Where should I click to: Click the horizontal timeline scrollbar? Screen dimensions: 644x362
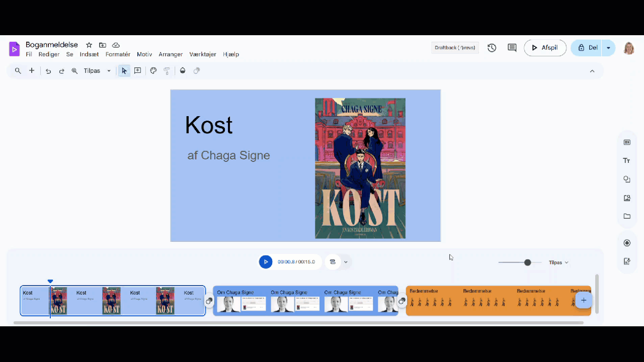[298, 322]
